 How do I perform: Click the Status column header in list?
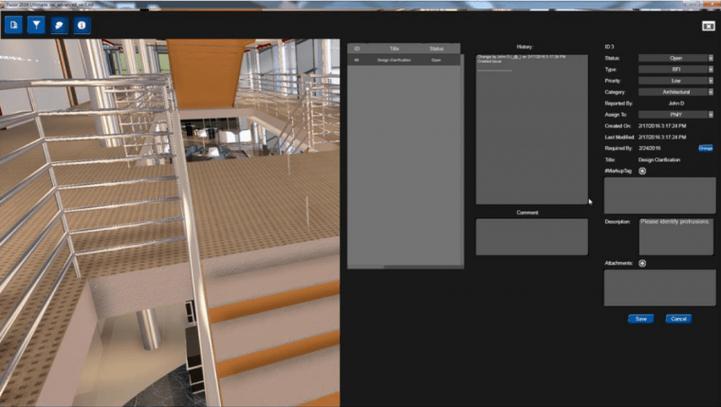(x=436, y=49)
